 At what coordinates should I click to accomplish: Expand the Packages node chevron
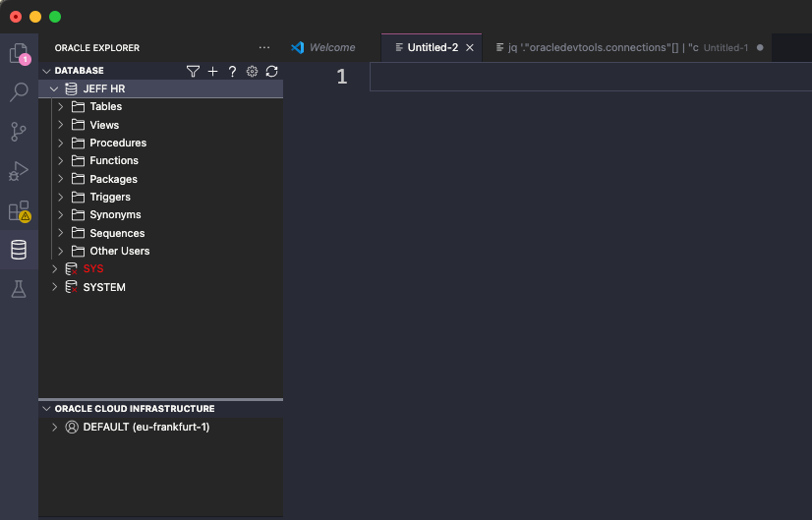coord(61,179)
